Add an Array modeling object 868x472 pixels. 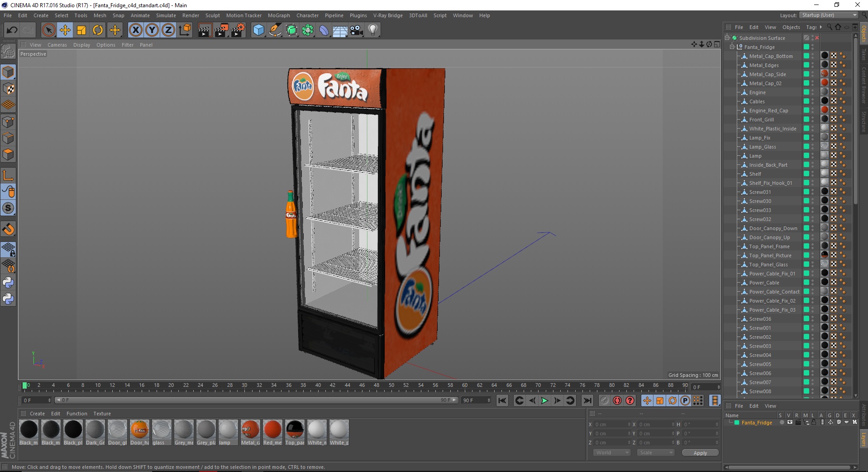coord(308,30)
